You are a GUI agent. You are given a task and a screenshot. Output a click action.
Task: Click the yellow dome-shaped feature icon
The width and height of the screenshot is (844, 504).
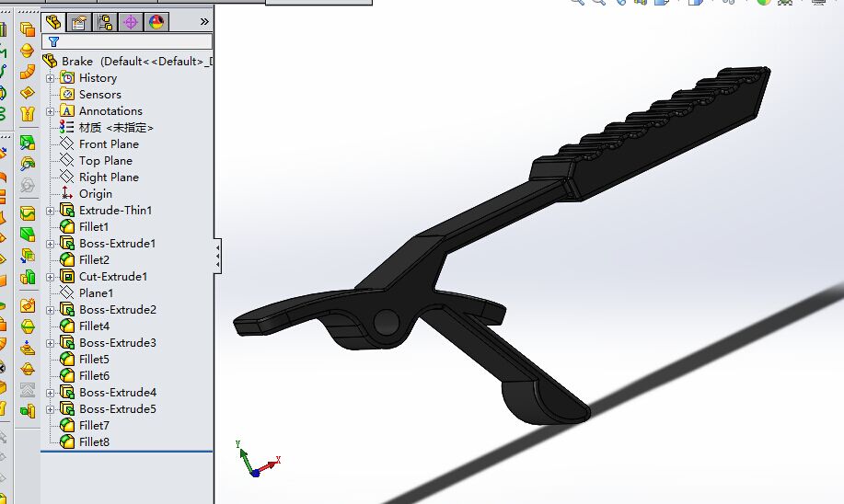[27, 51]
